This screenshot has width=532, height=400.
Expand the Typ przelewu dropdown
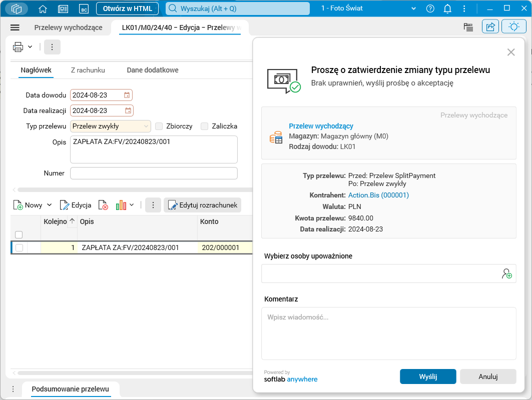pyautogui.click(x=146, y=126)
